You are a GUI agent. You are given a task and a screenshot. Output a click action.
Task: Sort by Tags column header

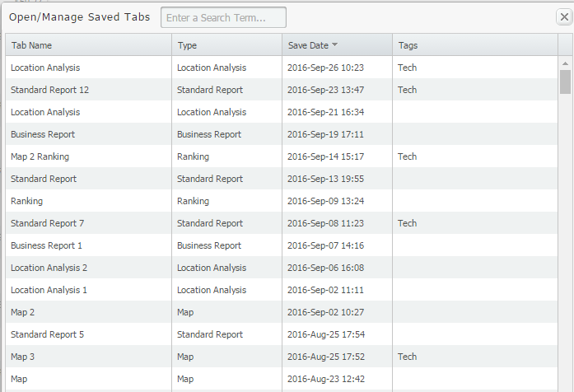point(475,45)
